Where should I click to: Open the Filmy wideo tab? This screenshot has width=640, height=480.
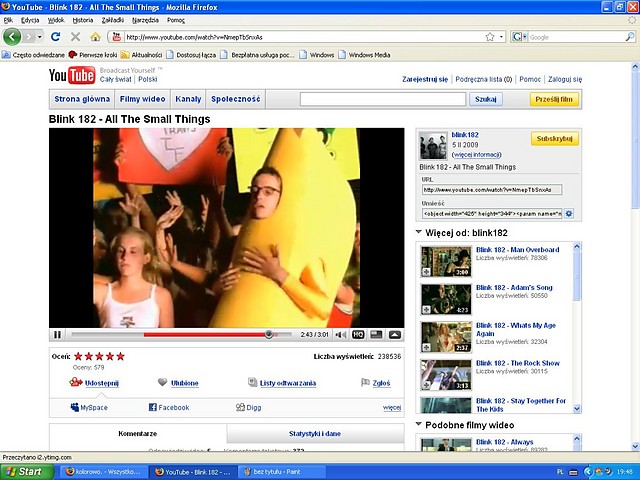click(142, 99)
